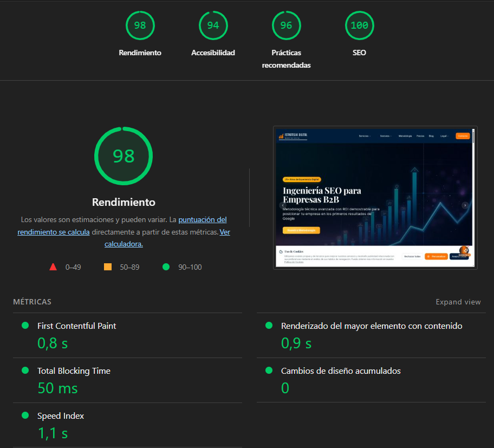This screenshot has height=448, width=494.
Task: Click the '0' layout shift value
Action: 285,388
